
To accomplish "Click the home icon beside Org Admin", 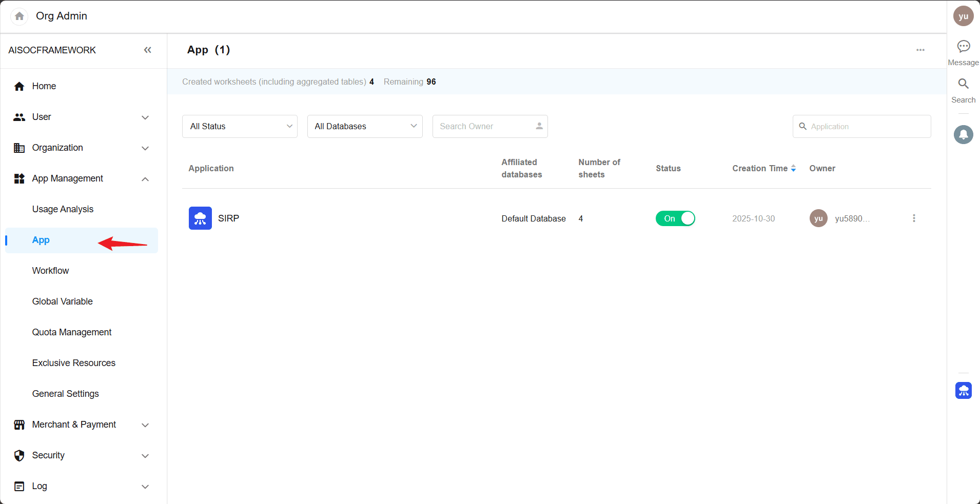I will [19, 16].
